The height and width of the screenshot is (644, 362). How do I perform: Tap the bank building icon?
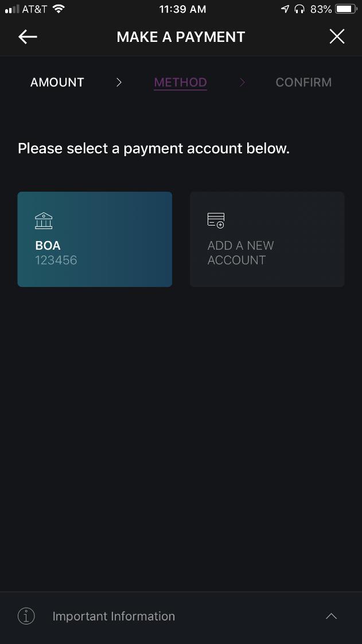click(x=44, y=220)
